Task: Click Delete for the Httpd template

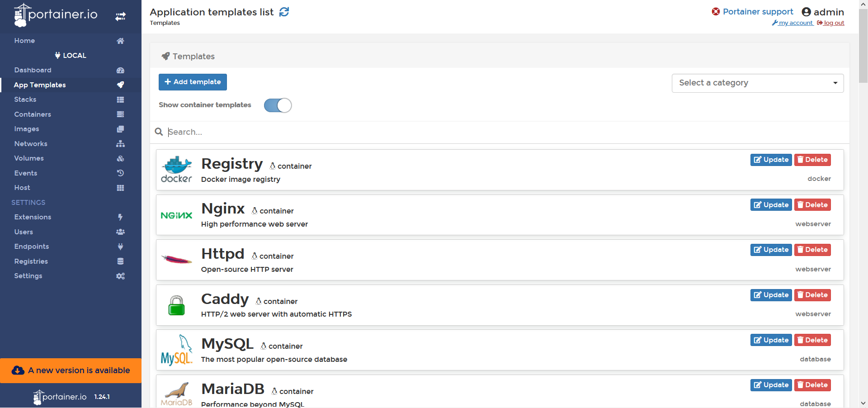Action: pyautogui.click(x=812, y=250)
